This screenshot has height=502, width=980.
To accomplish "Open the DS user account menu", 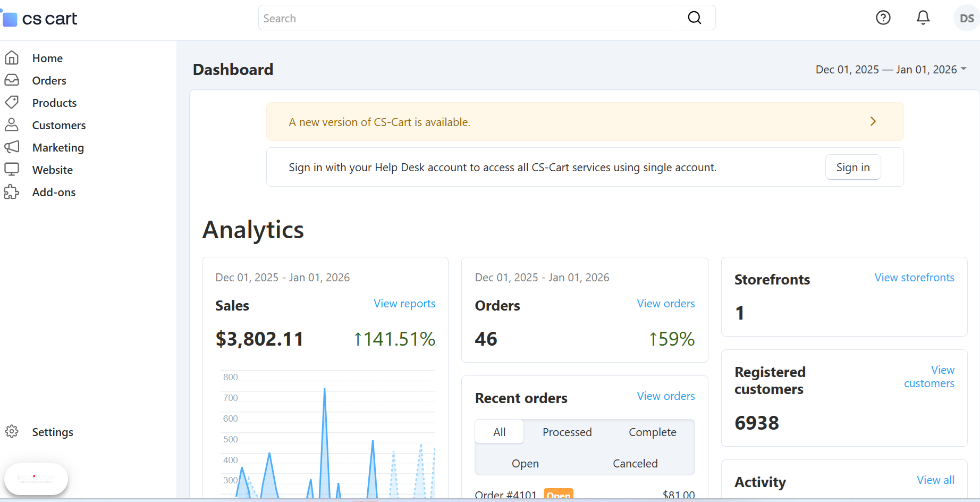I will click(x=966, y=19).
